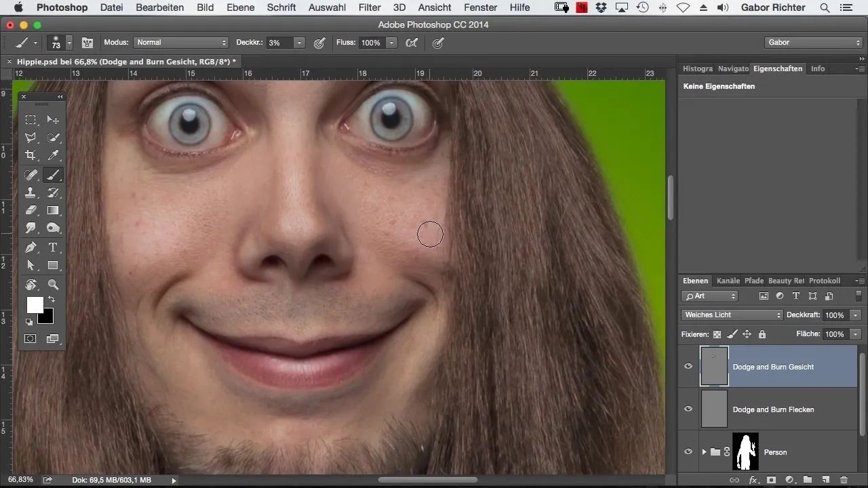This screenshot has height=488, width=868.
Task: Activate the Gradient tool
Action: pyautogui.click(x=53, y=211)
